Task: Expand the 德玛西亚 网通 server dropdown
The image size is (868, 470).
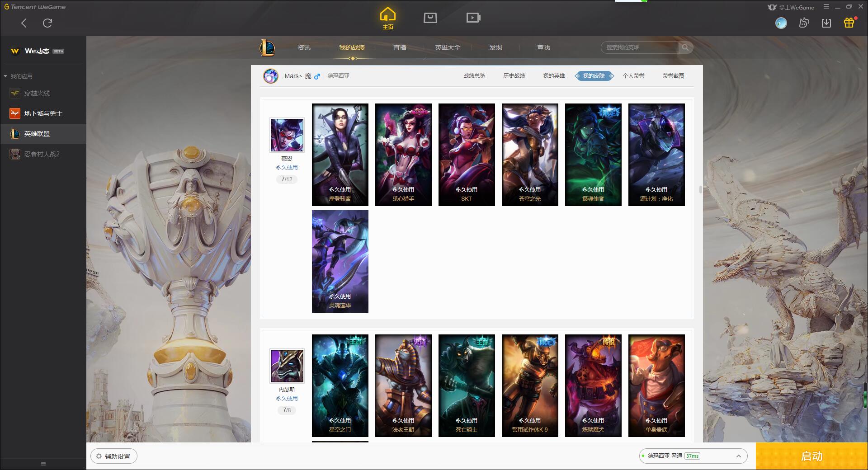Action: point(693,456)
